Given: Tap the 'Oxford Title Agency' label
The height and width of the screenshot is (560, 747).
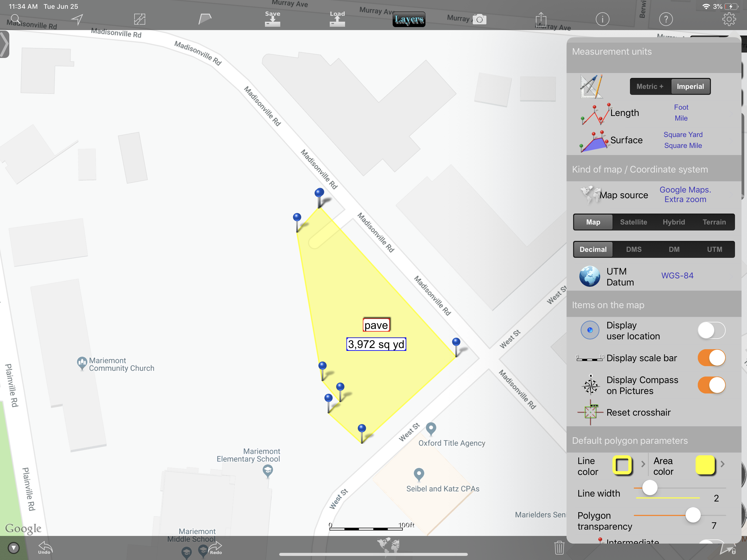Looking at the screenshot, I should (452, 443).
